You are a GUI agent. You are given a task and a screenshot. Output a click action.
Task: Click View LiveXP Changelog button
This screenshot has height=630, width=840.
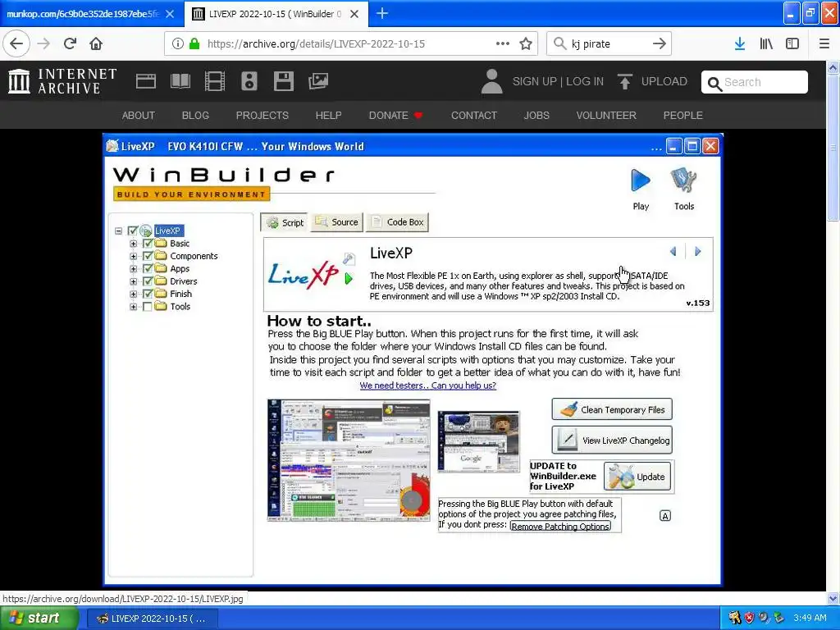tap(612, 440)
